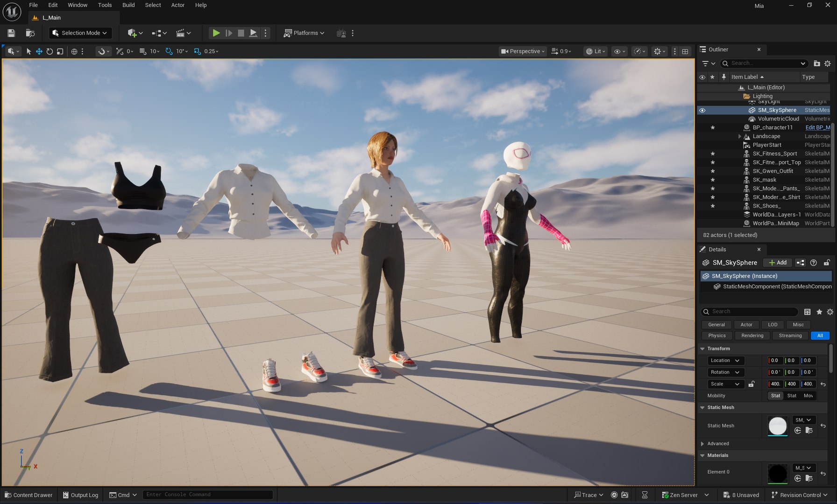Select the Rotate tool in viewport toolbar
The height and width of the screenshot is (504, 837).
tap(50, 51)
